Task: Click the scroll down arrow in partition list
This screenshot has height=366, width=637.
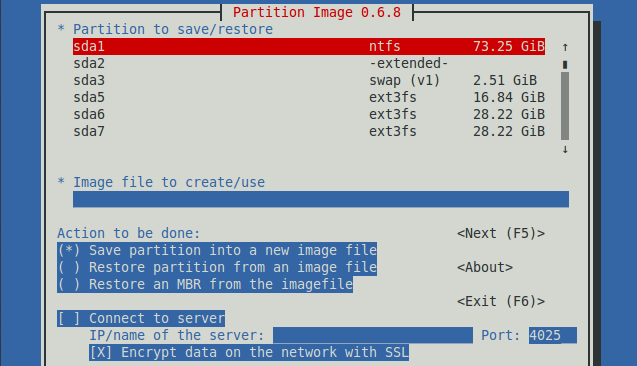Action: pos(565,149)
